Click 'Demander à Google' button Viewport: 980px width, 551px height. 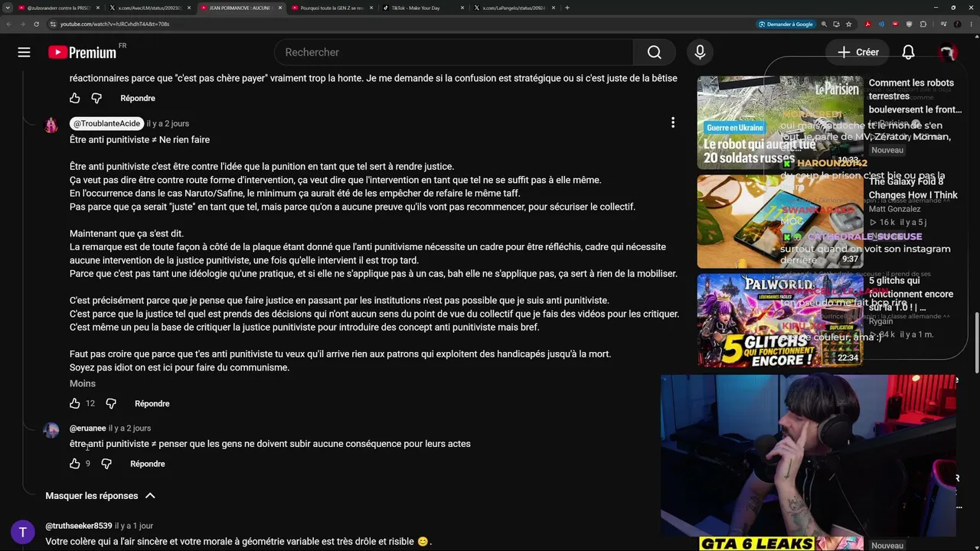(786, 24)
